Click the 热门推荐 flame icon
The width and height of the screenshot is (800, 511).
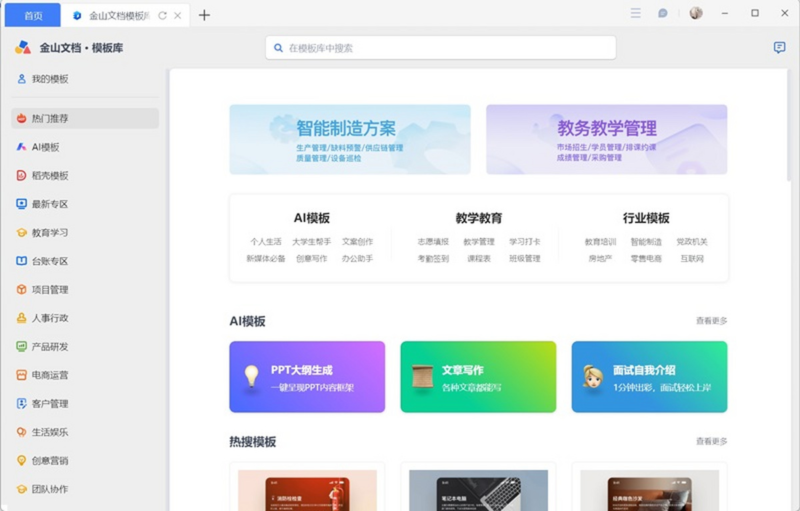21,118
